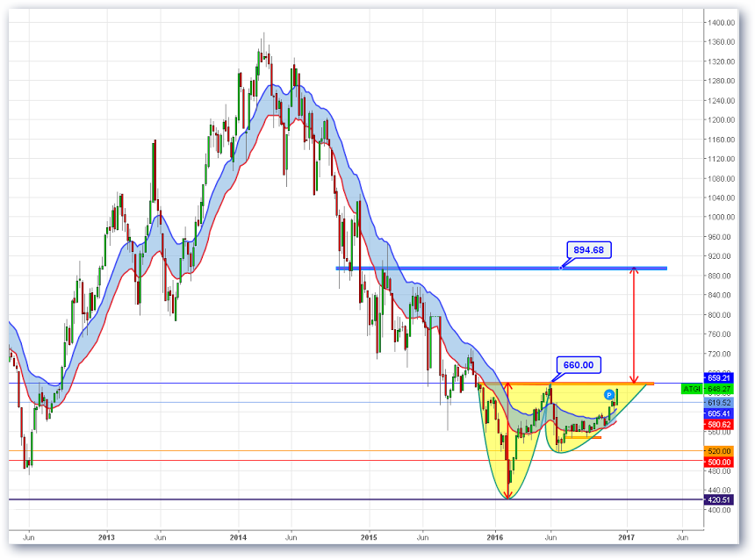
Task: Click the 1080.00 price axis label
Action: coord(721,179)
